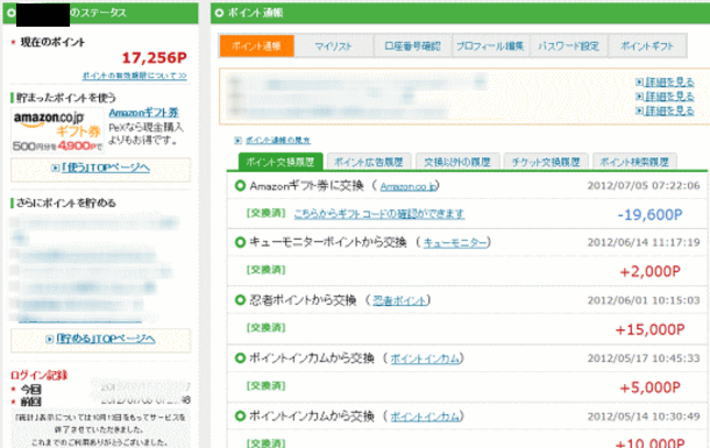Click the green circle icon beside Amazonギフト券に交換
This screenshot has height=448, width=710.
(240, 186)
